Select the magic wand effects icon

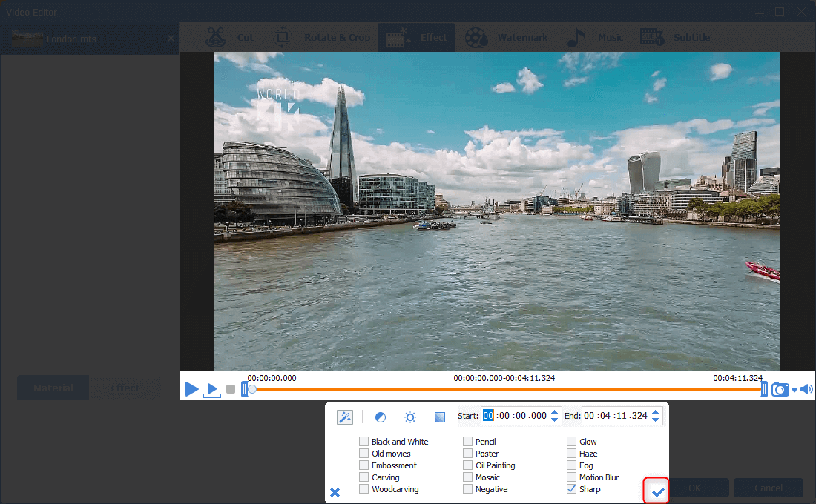[345, 417]
